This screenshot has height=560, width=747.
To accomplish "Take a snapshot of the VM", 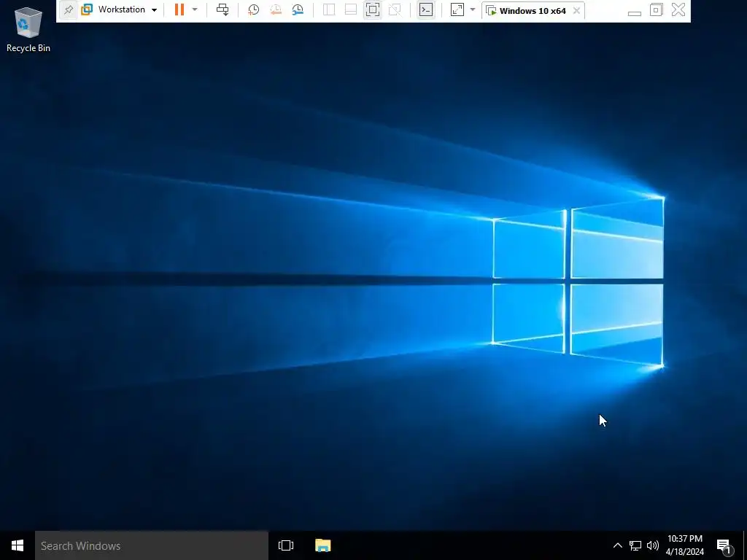I will [x=253, y=9].
